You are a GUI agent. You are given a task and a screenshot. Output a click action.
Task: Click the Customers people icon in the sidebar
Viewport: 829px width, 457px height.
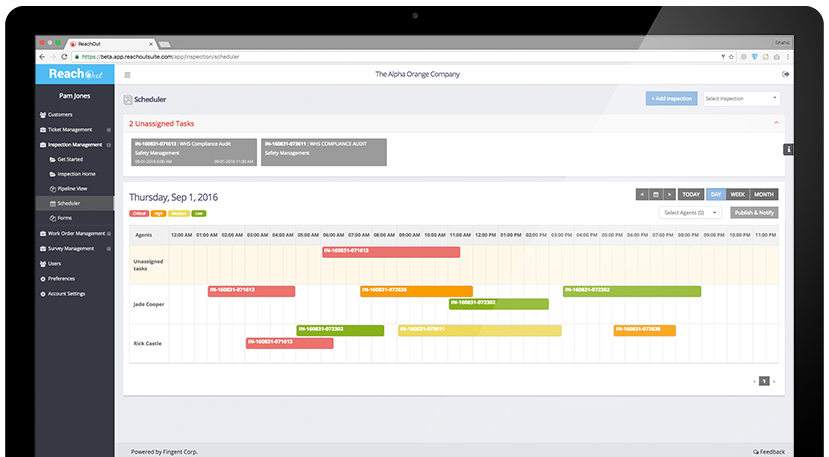pos(43,114)
